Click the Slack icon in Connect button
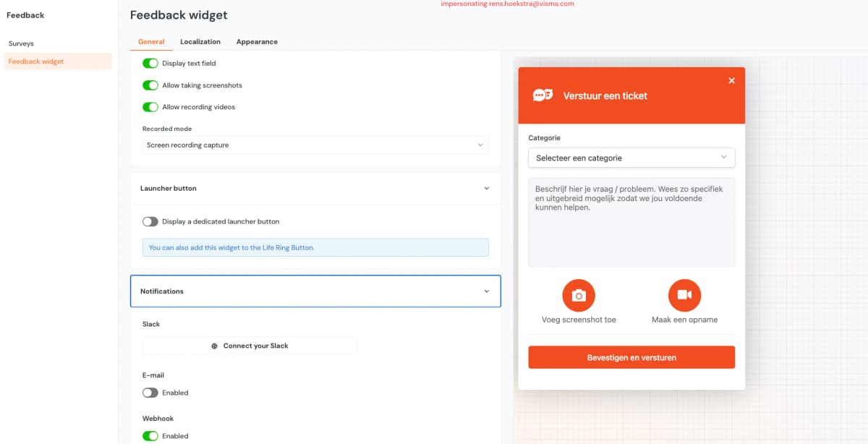 pos(215,346)
